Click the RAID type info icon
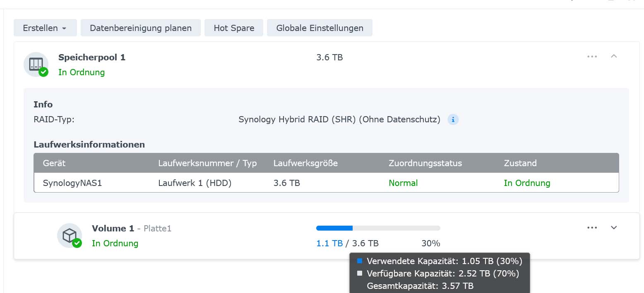This screenshot has height=293, width=644. 453,120
